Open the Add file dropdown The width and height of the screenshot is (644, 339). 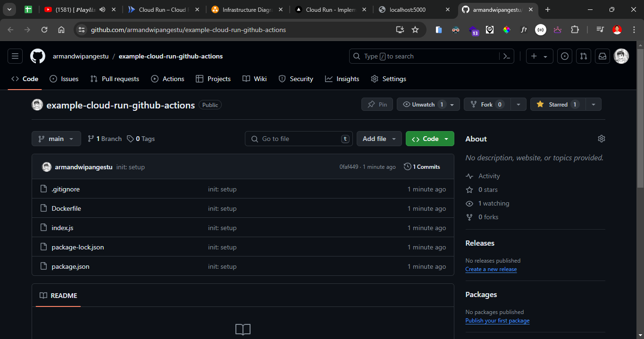pos(379,139)
